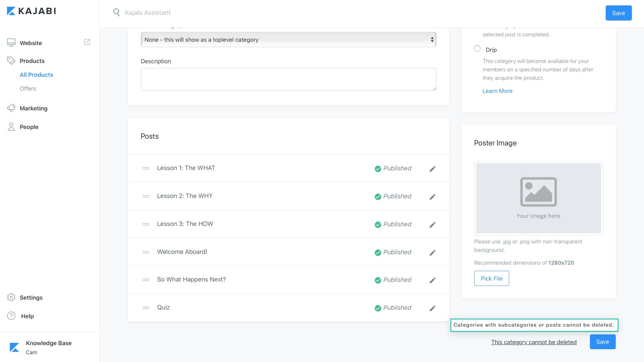Viewport: 644px width, 362px height.
Task: Click the drag handle for Lesson 3: The HOW
Action: point(146,224)
